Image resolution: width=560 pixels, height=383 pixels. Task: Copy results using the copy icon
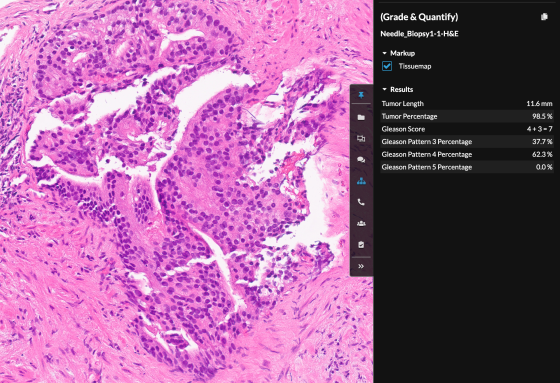(x=544, y=17)
